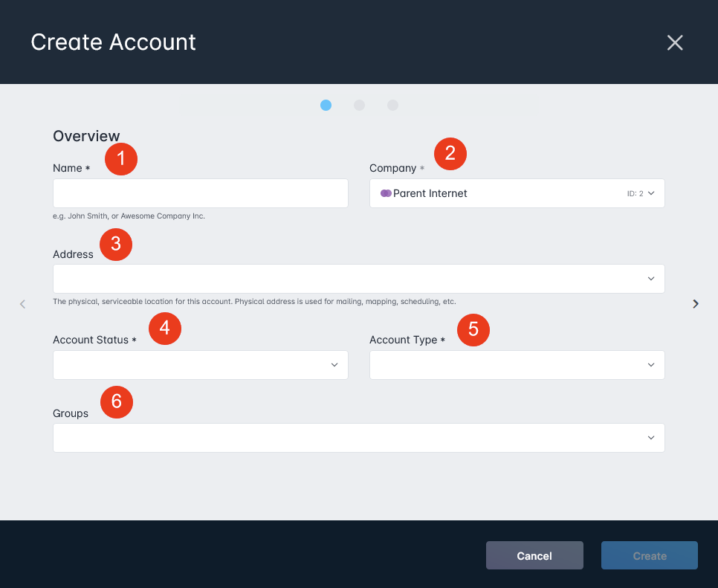Open the Account Status dropdown
Image resolution: width=718 pixels, height=588 pixels.
click(201, 365)
